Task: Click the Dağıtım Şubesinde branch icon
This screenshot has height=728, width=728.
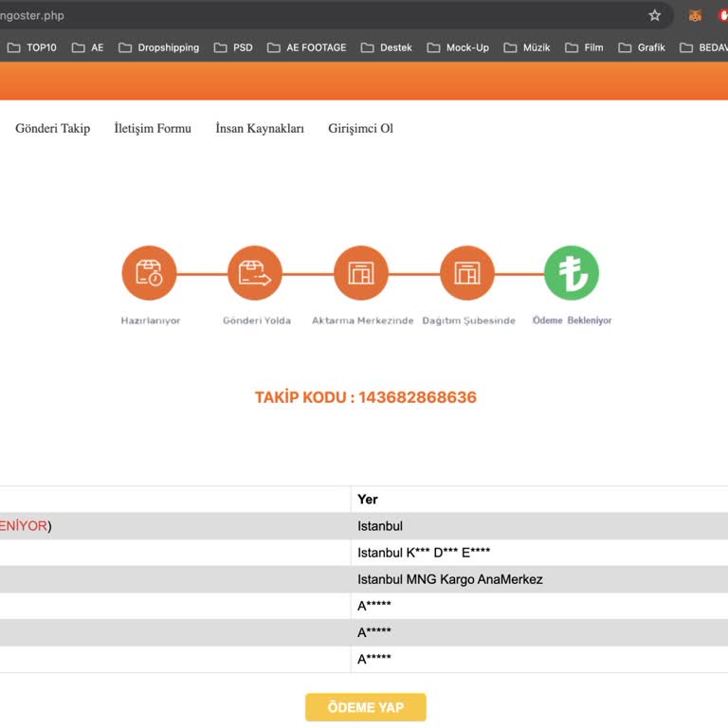Action: click(x=467, y=273)
